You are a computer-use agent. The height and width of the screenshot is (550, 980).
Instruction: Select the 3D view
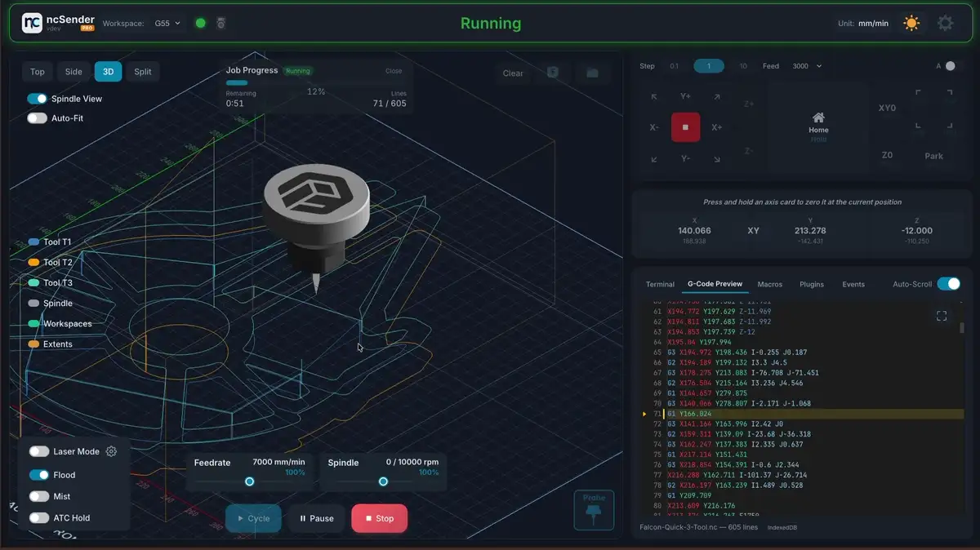[x=108, y=72]
